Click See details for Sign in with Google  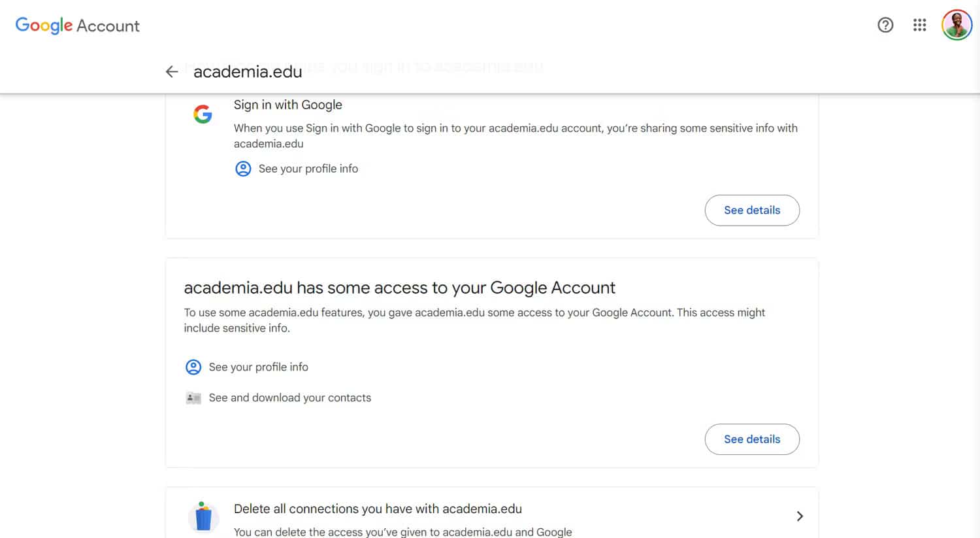[x=752, y=210]
